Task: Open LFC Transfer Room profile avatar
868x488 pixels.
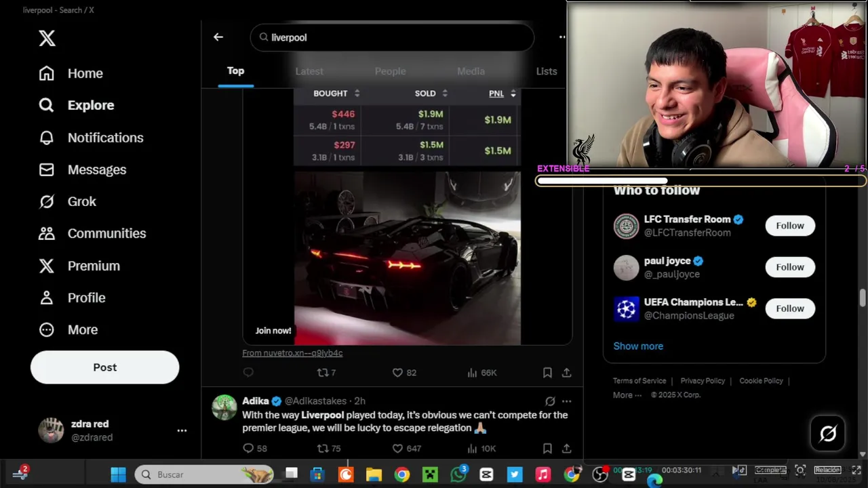Action: (627, 226)
